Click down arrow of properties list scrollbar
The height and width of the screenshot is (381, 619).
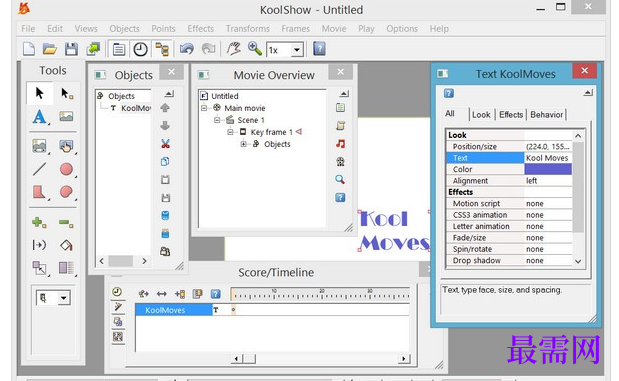coord(578,261)
